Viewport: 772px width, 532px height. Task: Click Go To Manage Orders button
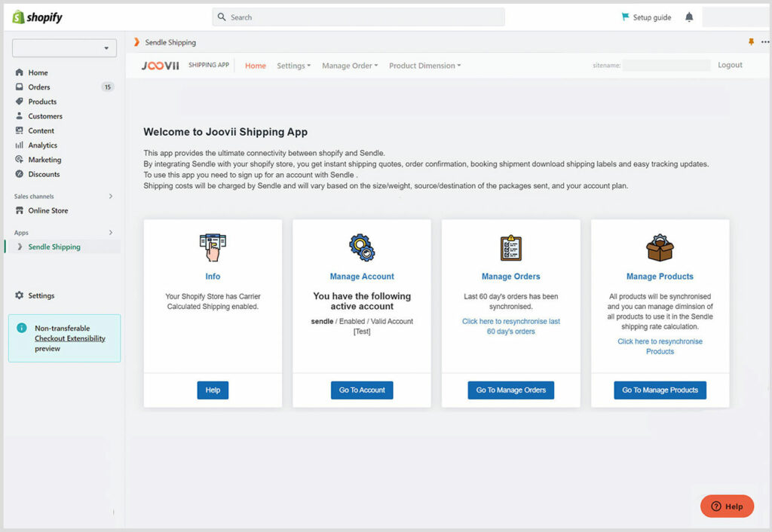pos(510,390)
